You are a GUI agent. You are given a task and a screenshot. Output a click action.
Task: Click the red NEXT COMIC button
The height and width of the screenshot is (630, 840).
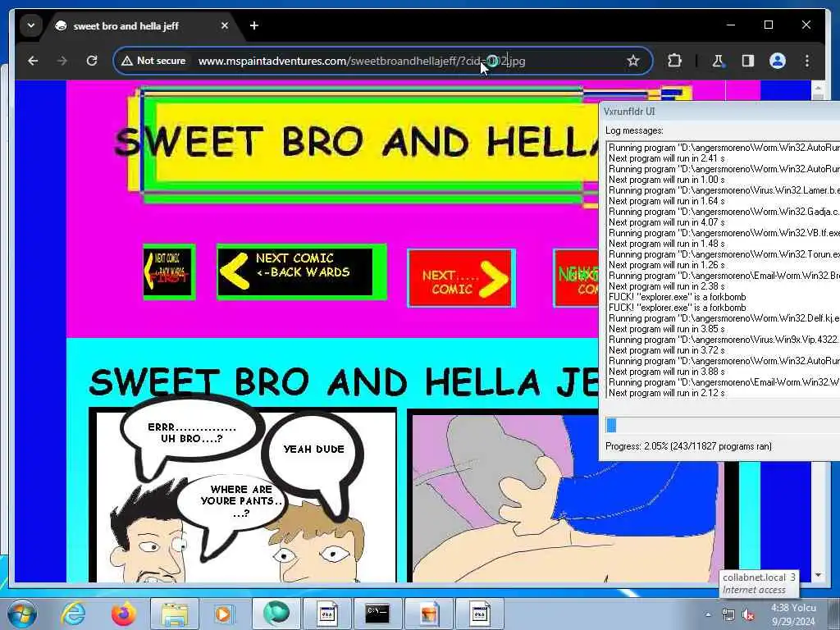[461, 278]
